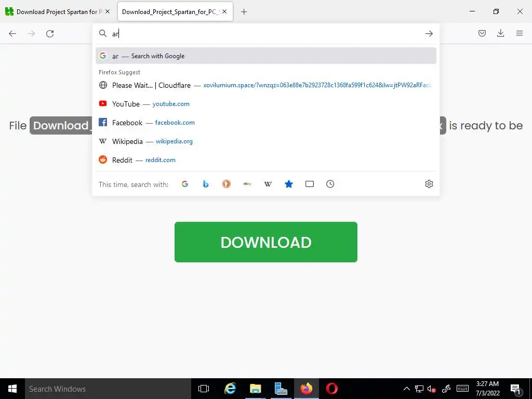Search open tabs via the tab icon
532x399 pixels.
pos(310,184)
